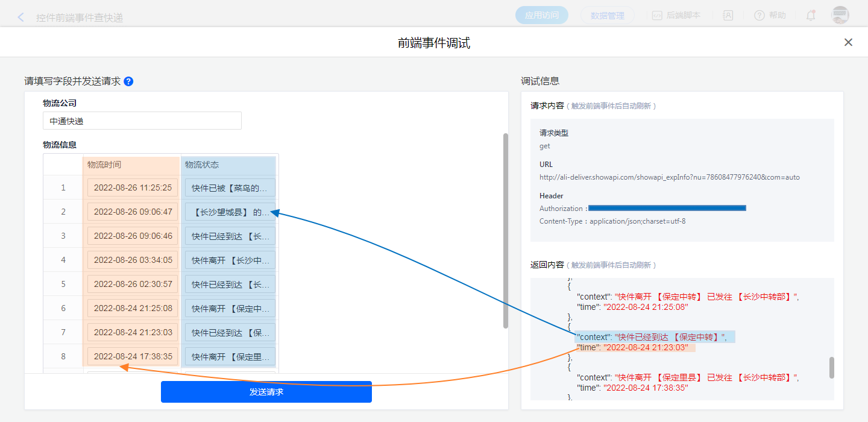Screen dimensions: 868x422
Task: Click the row 2 status field 【长沙望城县】
Action: point(230,212)
